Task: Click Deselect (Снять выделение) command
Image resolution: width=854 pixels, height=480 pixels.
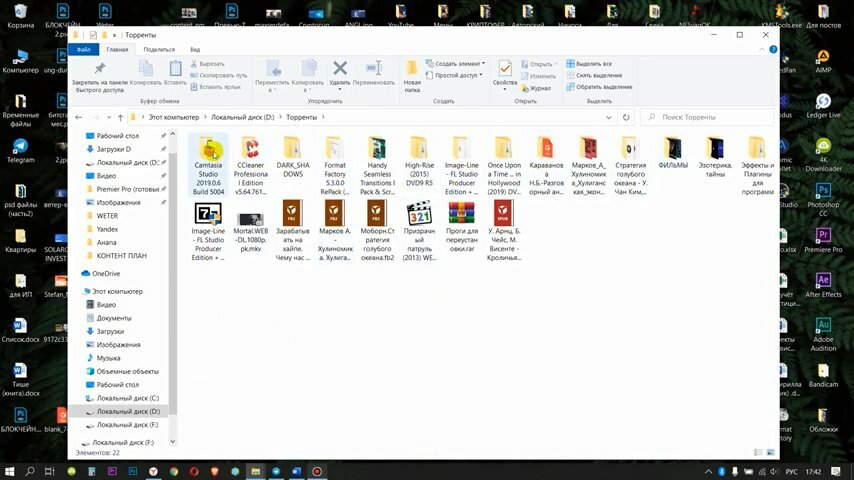Action: pos(594,75)
